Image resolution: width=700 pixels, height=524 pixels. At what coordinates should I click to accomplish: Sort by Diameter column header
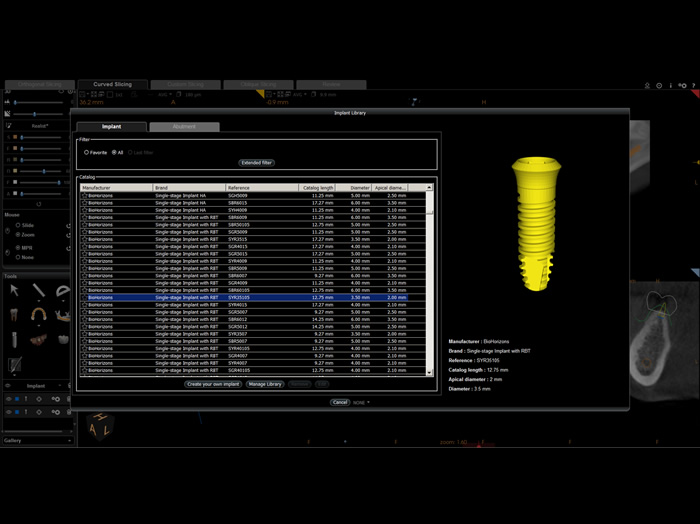pos(354,188)
